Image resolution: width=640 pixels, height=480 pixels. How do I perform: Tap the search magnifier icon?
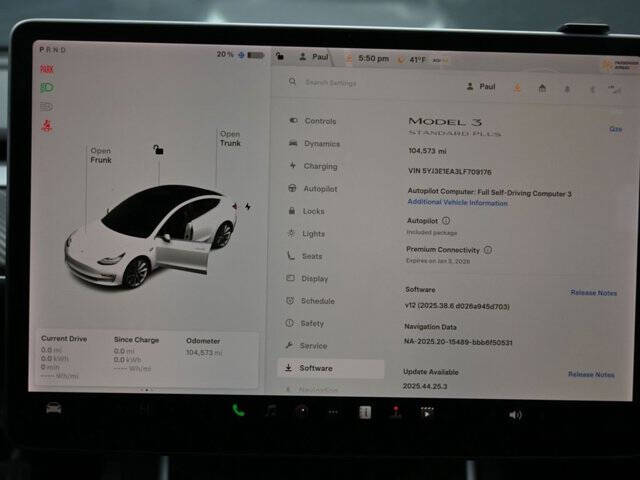click(x=292, y=82)
